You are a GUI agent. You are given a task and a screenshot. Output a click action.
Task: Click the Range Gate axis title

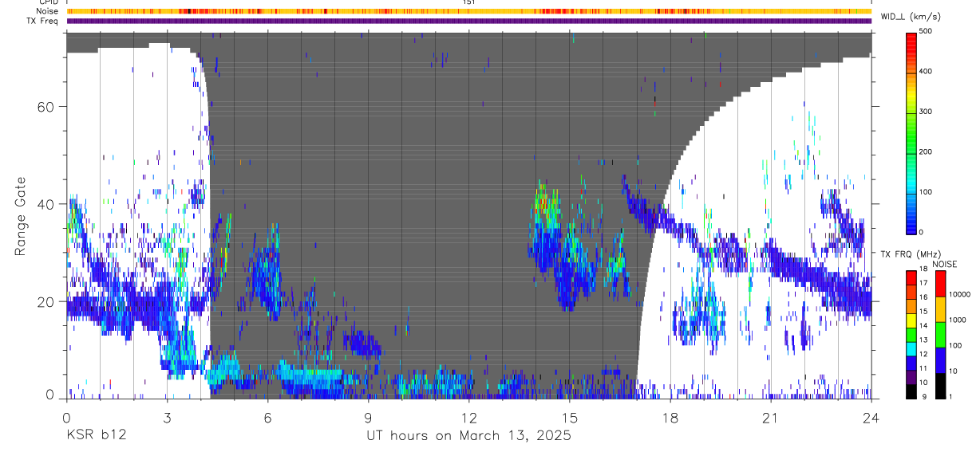(21, 217)
